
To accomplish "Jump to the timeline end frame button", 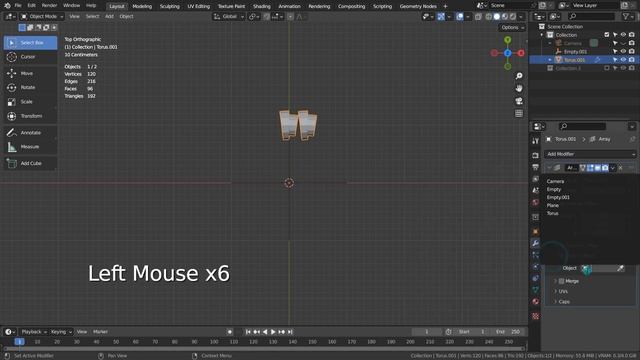I will point(290,332).
